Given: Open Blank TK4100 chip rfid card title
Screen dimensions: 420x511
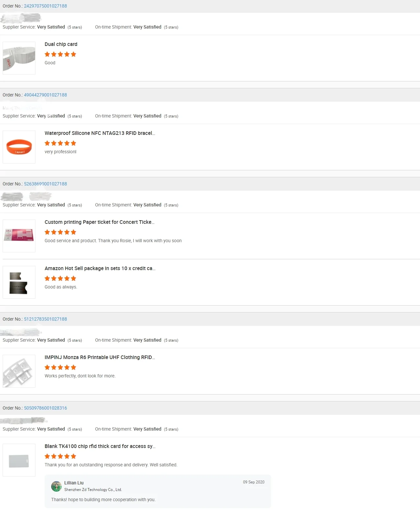Looking at the screenshot, I should pyautogui.click(x=100, y=446).
